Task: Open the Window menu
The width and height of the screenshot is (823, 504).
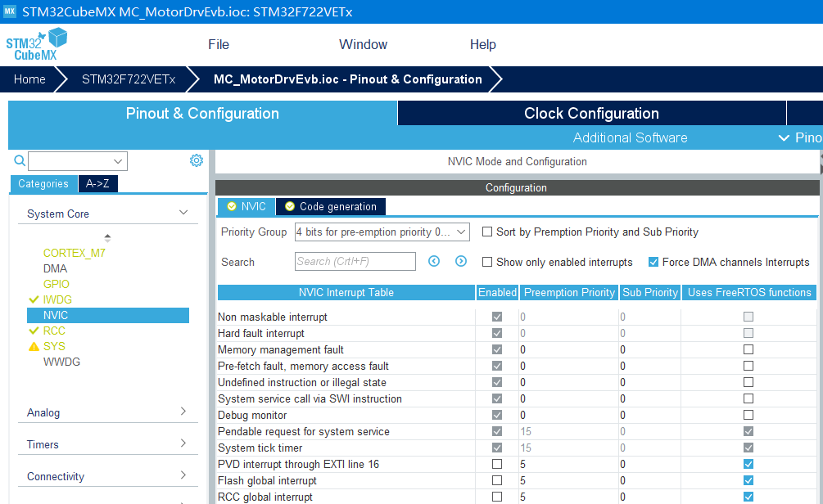Action: (x=364, y=44)
